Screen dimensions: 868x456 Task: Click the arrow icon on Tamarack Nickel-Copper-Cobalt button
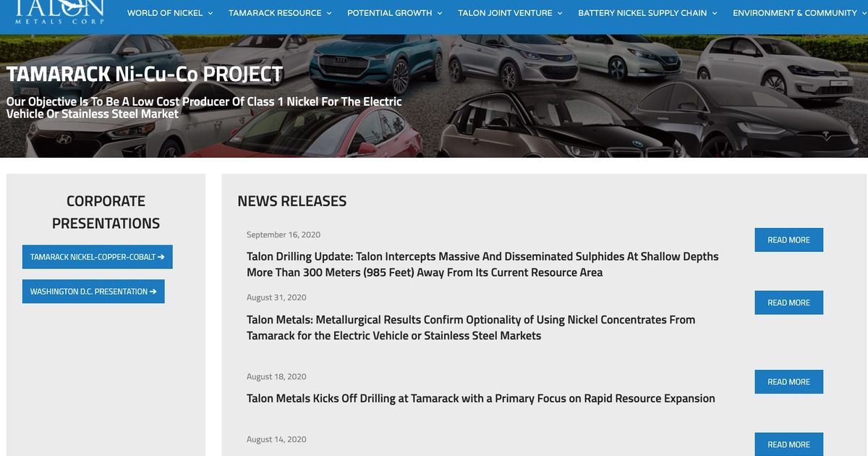point(162,256)
